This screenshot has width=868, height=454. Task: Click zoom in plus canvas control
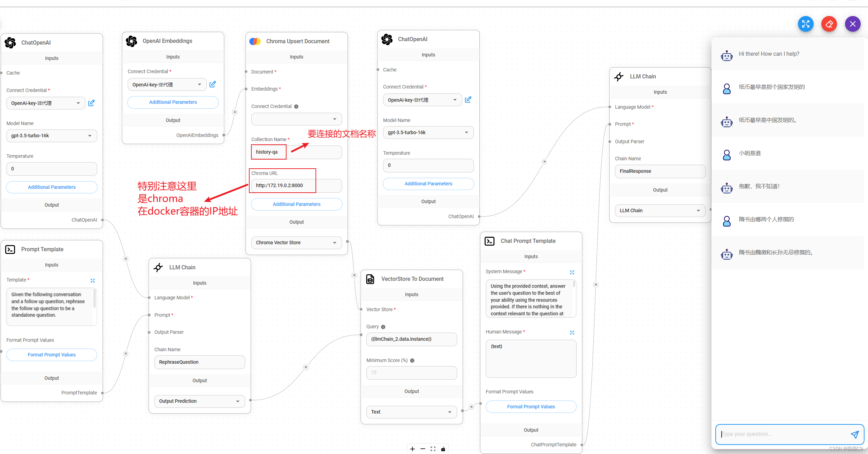pos(412,449)
